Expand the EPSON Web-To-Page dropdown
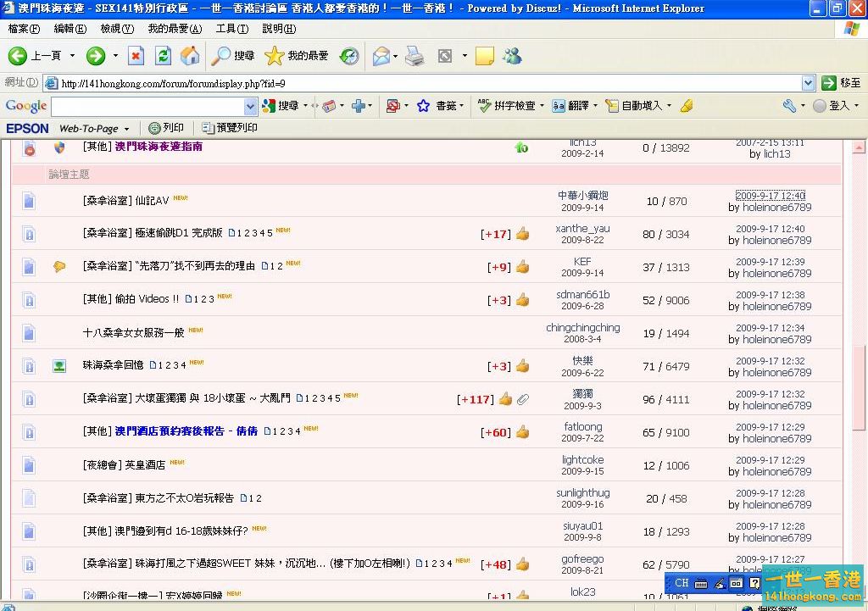Image resolution: width=868 pixels, height=611 pixels. [127, 129]
